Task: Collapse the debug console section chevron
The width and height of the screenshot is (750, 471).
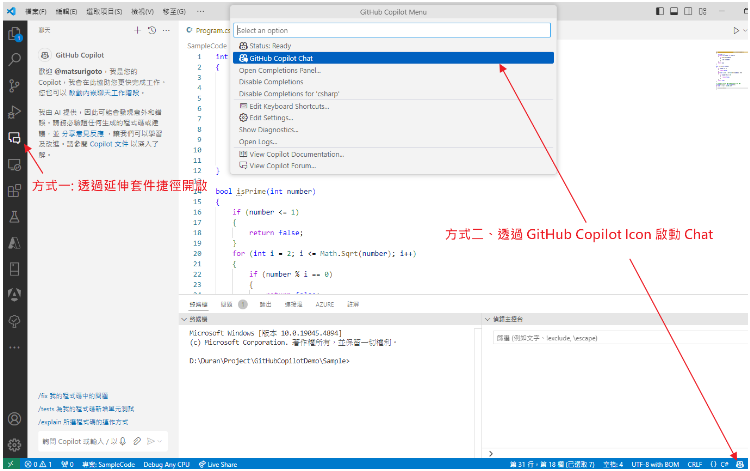Action: point(487,319)
